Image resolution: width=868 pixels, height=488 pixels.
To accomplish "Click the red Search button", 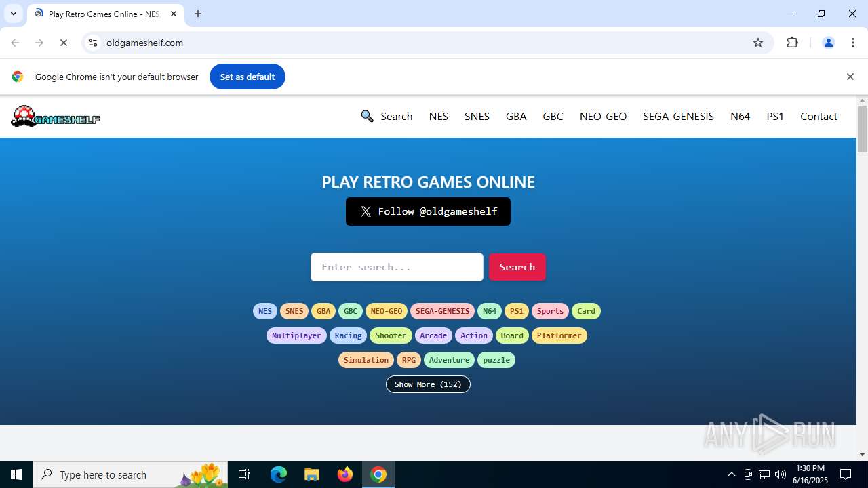I will point(517,267).
